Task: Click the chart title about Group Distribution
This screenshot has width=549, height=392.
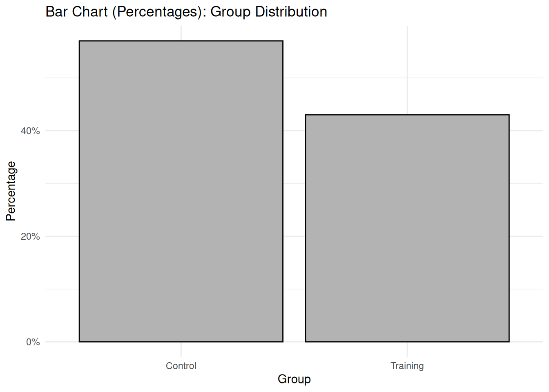Action: tap(186, 12)
